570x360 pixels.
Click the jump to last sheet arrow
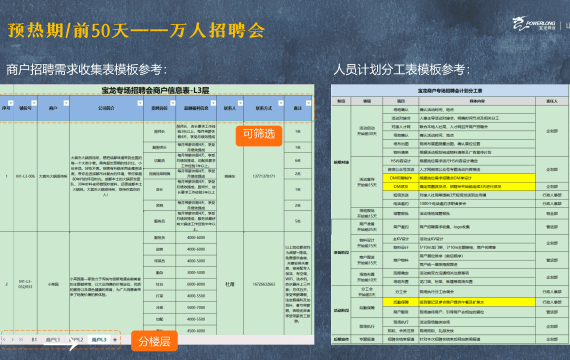(21, 340)
